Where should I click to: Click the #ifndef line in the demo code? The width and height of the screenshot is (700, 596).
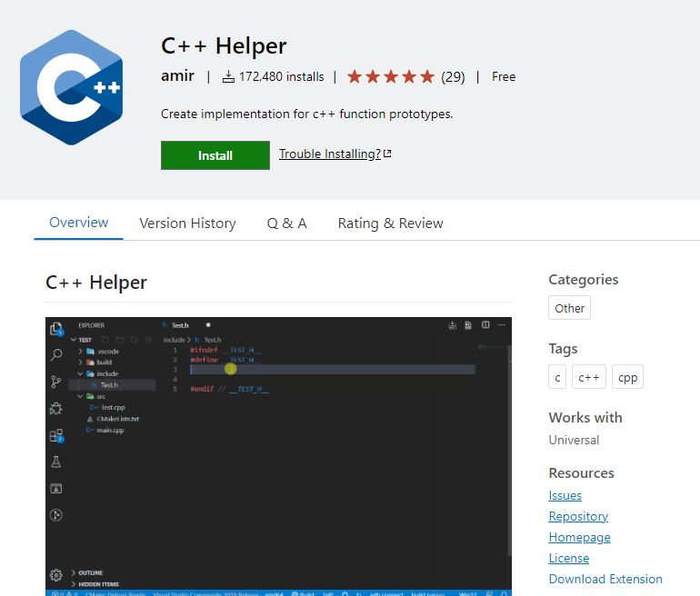tap(225, 350)
